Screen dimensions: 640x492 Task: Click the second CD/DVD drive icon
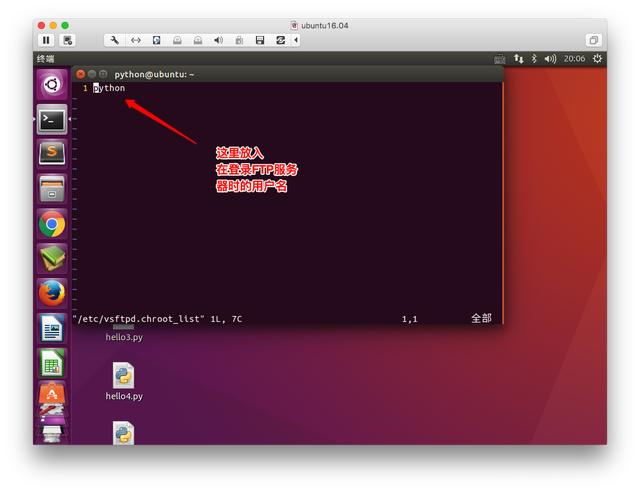coord(198,40)
